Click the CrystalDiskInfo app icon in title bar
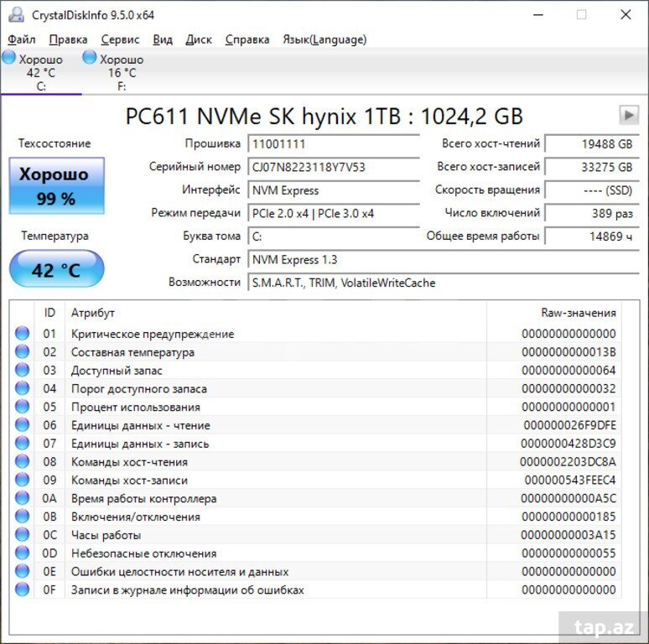 tap(17, 15)
